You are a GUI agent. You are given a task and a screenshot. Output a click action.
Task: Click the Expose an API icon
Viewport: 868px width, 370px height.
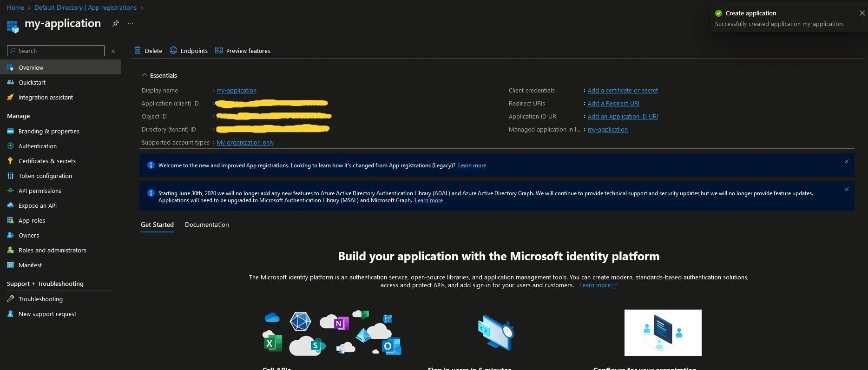click(x=10, y=205)
